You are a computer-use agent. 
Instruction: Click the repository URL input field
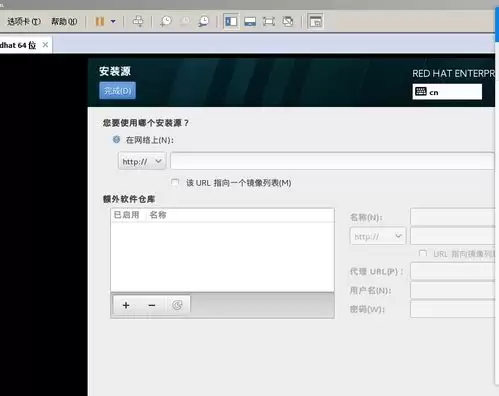point(453,236)
